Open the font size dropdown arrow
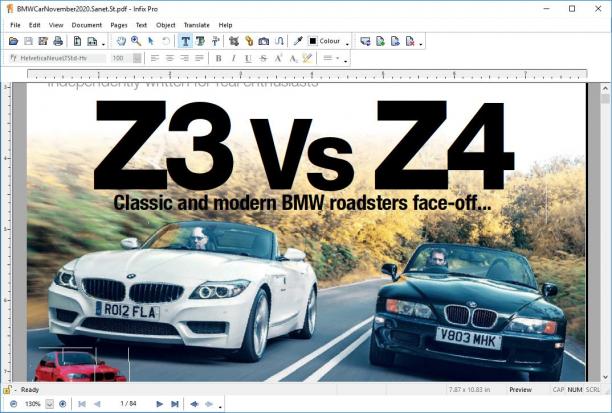The width and height of the screenshot is (612, 413). [137, 58]
